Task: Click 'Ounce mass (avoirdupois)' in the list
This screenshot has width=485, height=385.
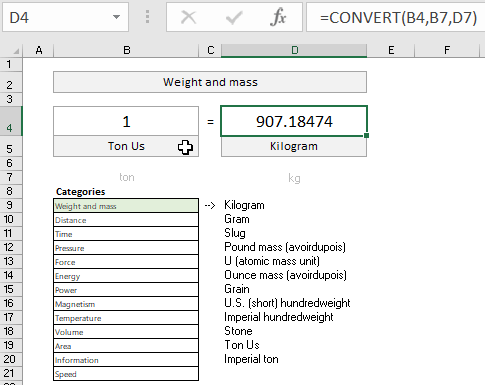Action: pyautogui.click(x=285, y=275)
